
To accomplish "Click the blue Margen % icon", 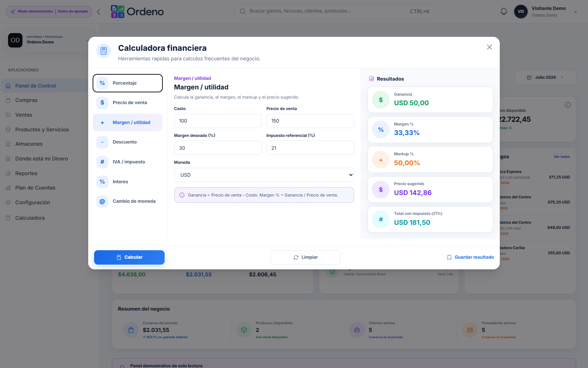I will pos(381,130).
